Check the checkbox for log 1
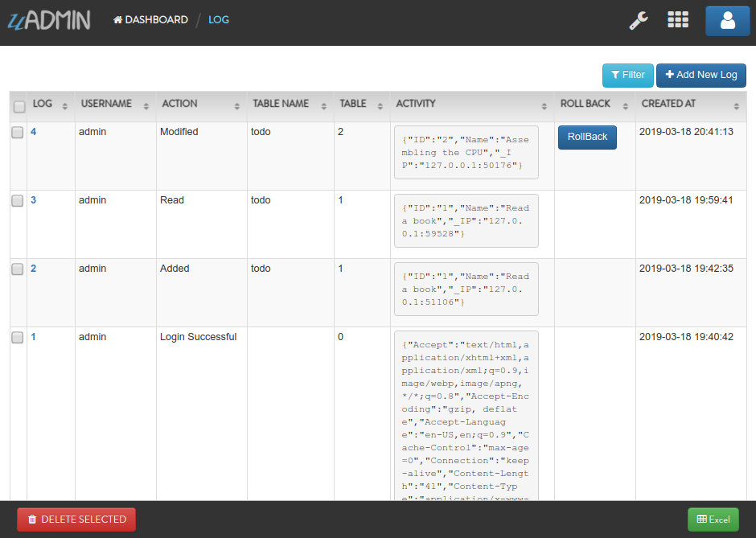The width and height of the screenshot is (756, 538). coord(18,338)
